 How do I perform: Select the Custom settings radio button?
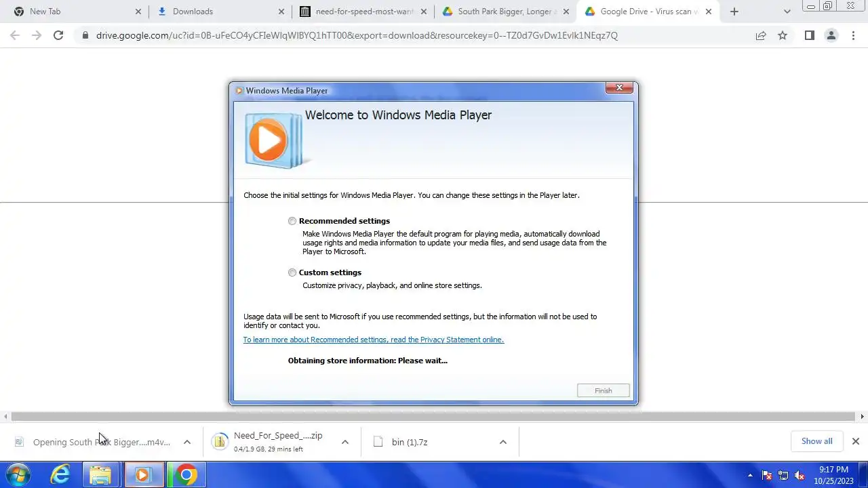point(292,272)
